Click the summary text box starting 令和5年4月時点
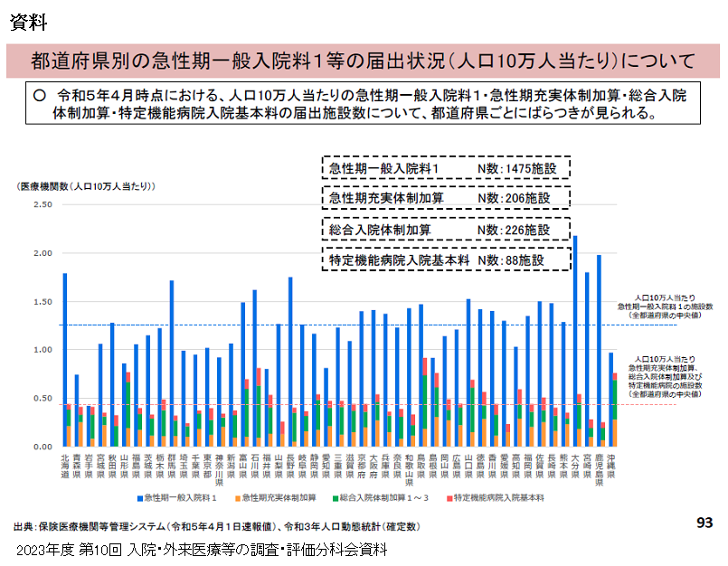The image size is (728, 566). (x=363, y=105)
